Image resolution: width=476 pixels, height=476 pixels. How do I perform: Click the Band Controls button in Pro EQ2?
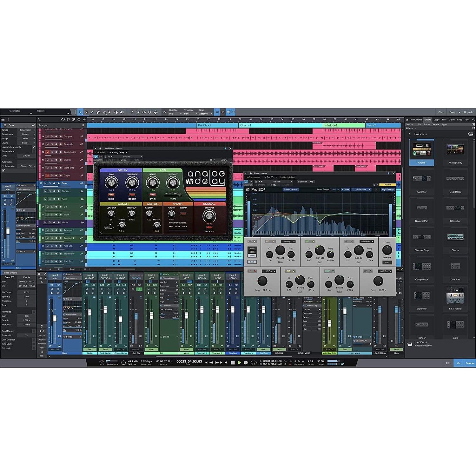(x=291, y=189)
